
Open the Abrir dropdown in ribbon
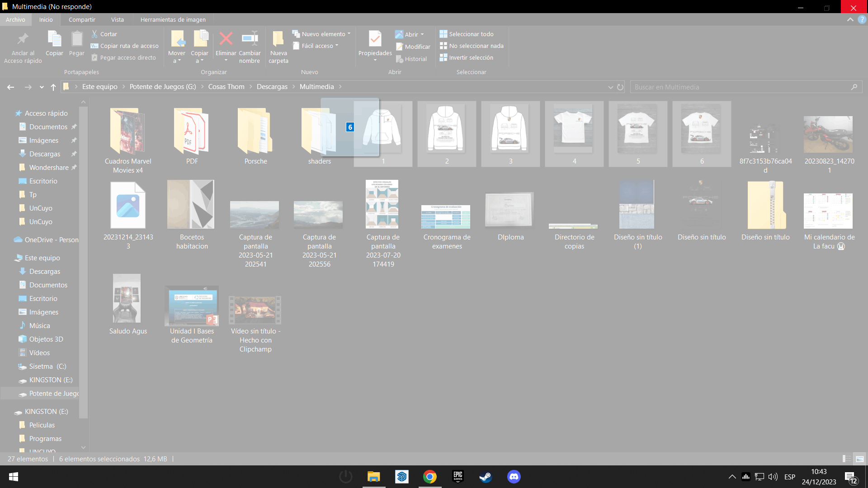(410, 34)
